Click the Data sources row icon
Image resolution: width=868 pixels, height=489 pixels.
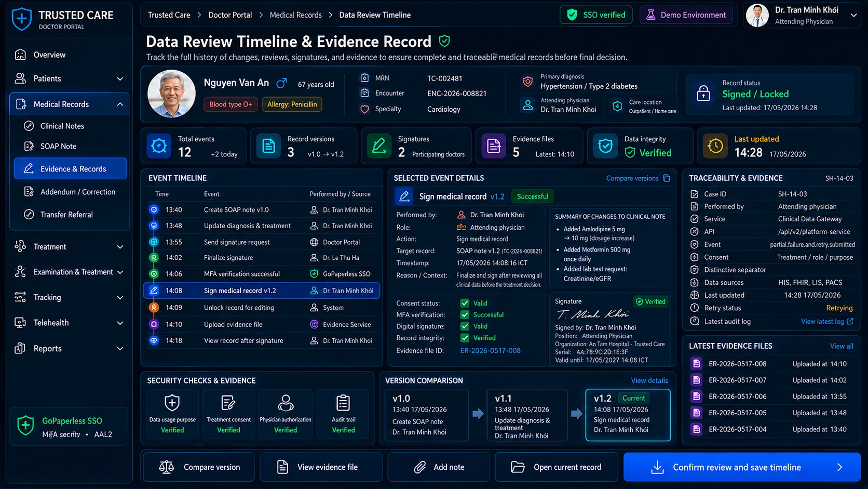pos(694,283)
